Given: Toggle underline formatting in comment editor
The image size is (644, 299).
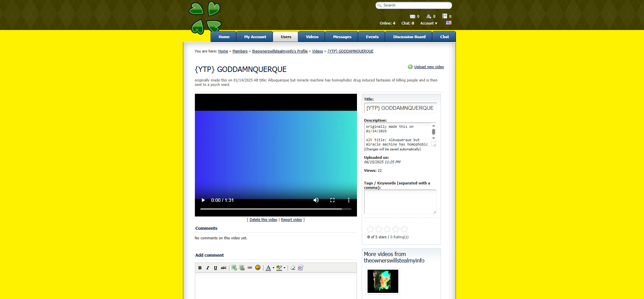Looking at the screenshot, I should click(x=215, y=268).
